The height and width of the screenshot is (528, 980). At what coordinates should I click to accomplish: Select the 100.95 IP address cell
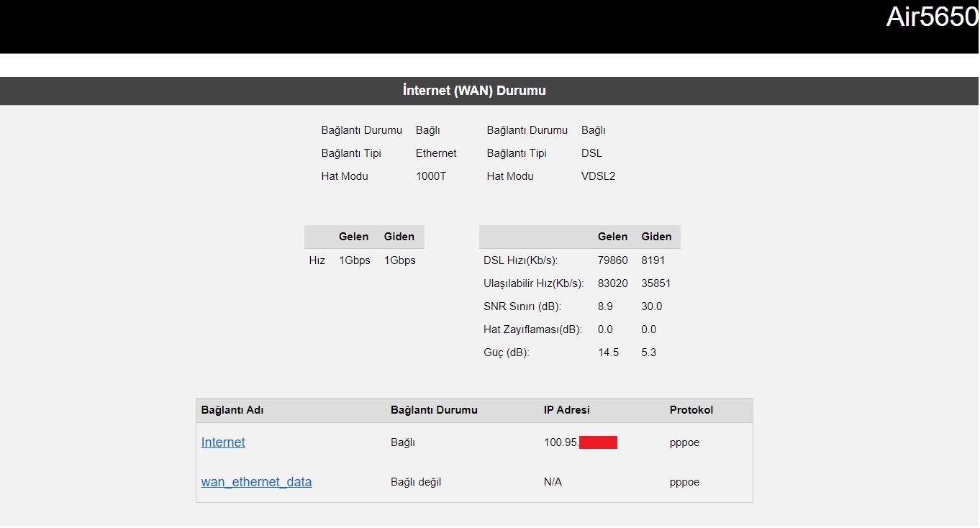click(x=581, y=442)
